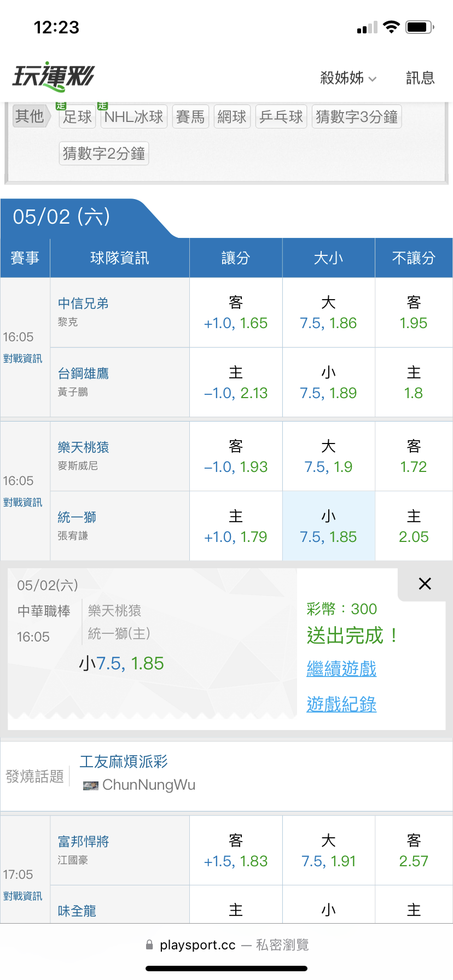
Task: Open 訊息 messages
Action: (x=420, y=78)
